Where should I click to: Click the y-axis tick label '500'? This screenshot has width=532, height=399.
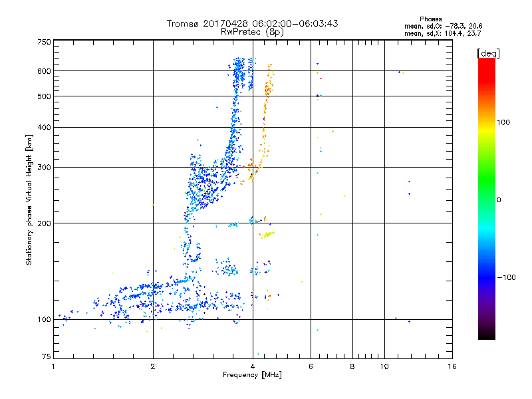point(44,96)
